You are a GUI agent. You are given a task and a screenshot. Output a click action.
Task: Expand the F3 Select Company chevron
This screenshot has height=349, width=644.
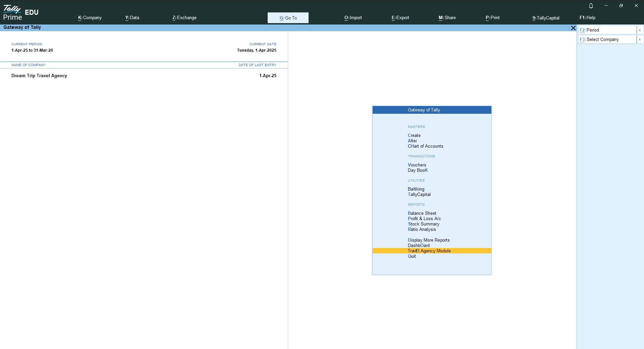click(x=640, y=40)
